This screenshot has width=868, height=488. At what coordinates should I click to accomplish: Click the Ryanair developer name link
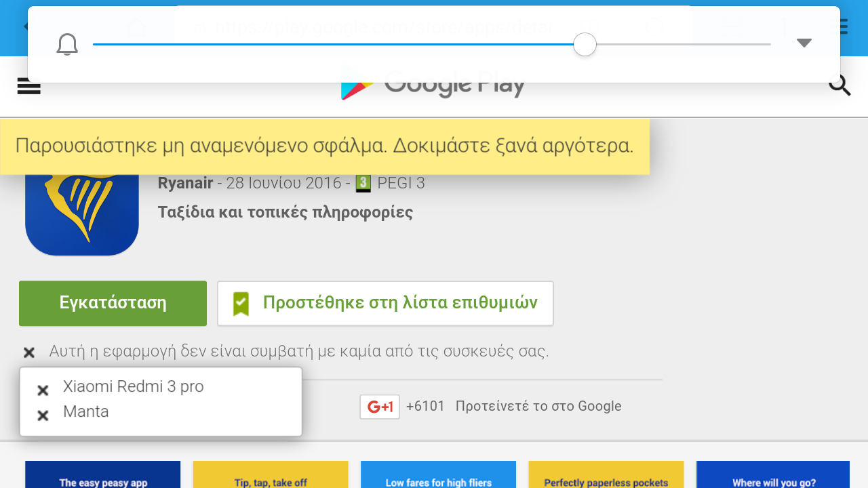tap(185, 183)
